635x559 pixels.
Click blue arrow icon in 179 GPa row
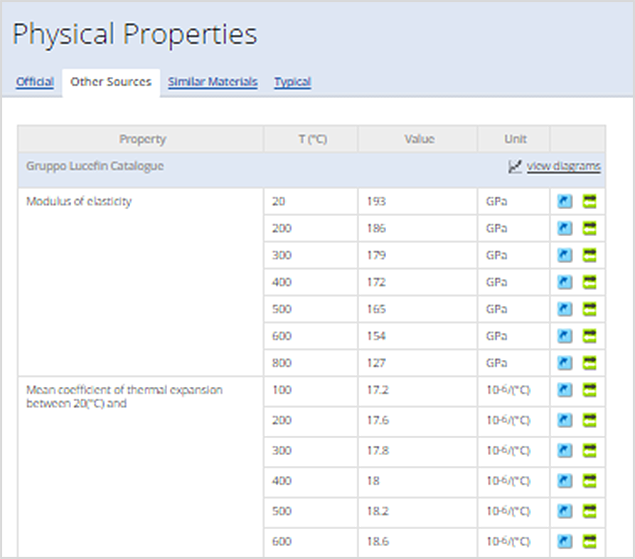565,255
